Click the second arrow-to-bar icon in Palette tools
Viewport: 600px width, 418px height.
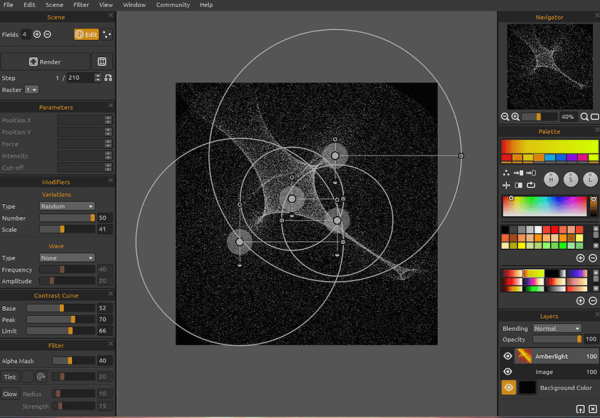coord(531,173)
